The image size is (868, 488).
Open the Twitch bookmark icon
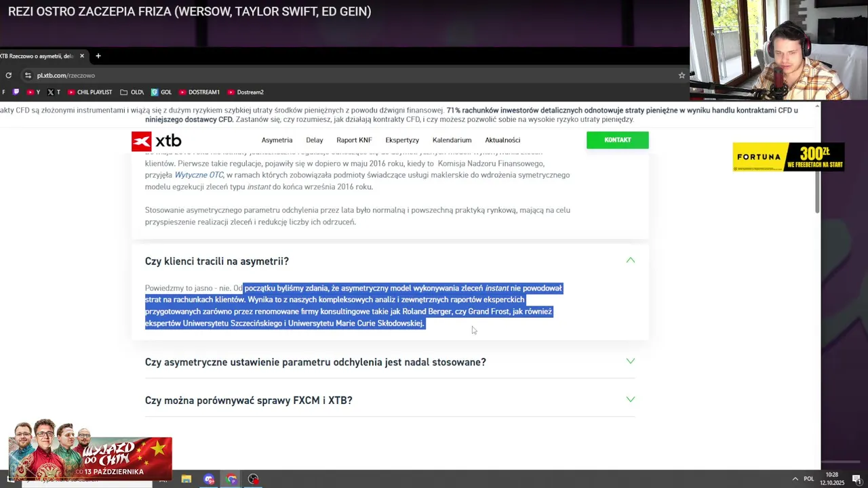pyautogui.click(x=16, y=92)
